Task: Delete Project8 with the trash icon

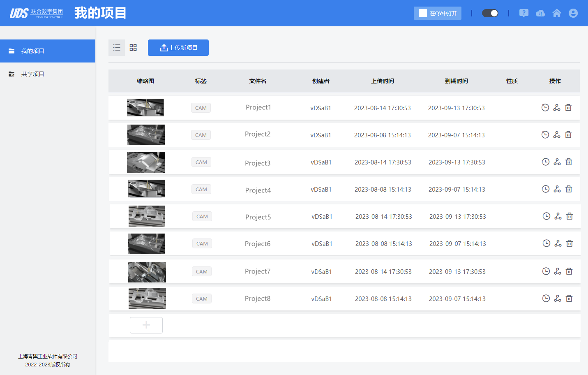Action: (569, 299)
